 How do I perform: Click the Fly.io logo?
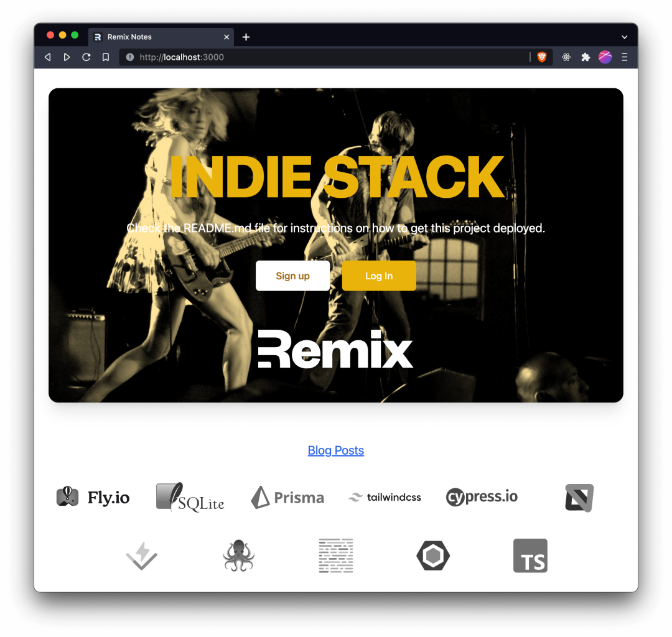click(93, 497)
